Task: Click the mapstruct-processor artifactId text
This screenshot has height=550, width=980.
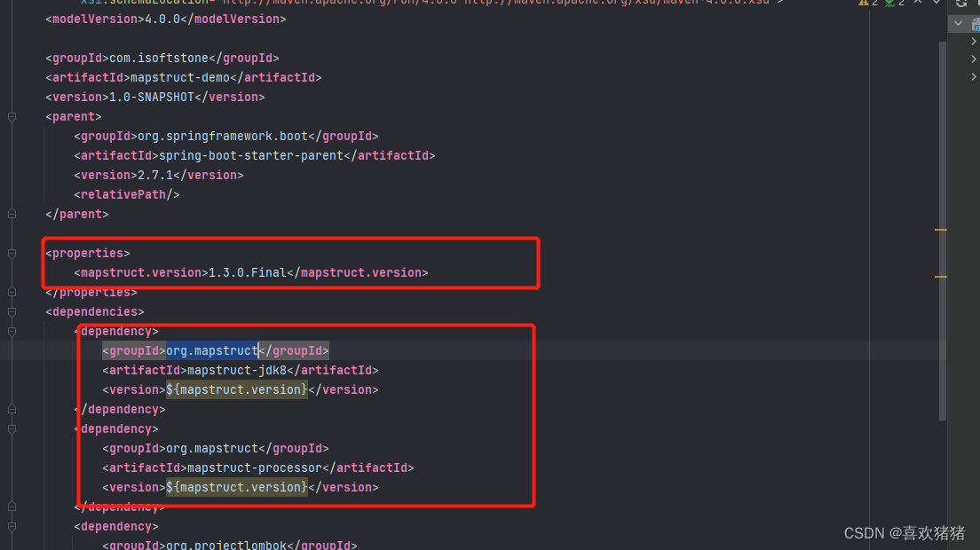Action: coord(256,467)
